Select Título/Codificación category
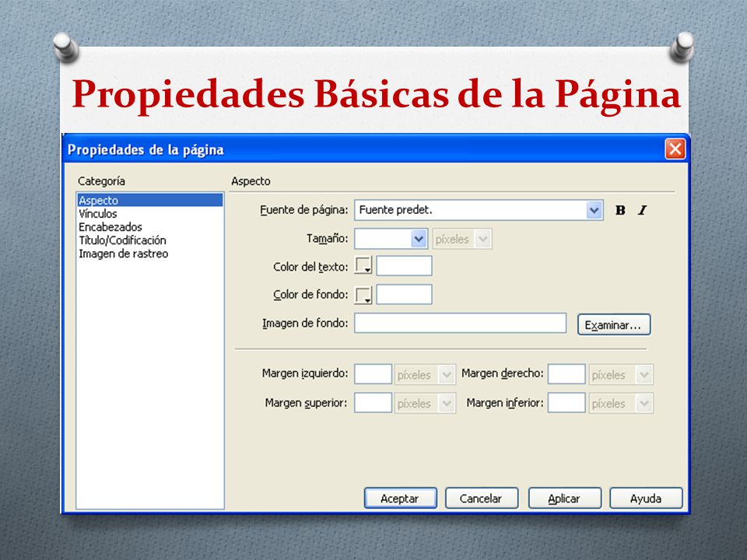This screenshot has height=560, width=747. coord(149,240)
